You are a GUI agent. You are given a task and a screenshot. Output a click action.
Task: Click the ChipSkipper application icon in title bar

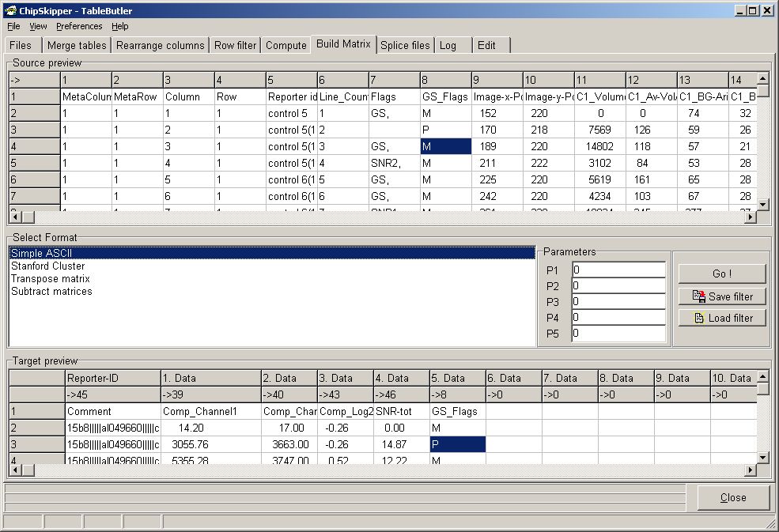point(9,10)
